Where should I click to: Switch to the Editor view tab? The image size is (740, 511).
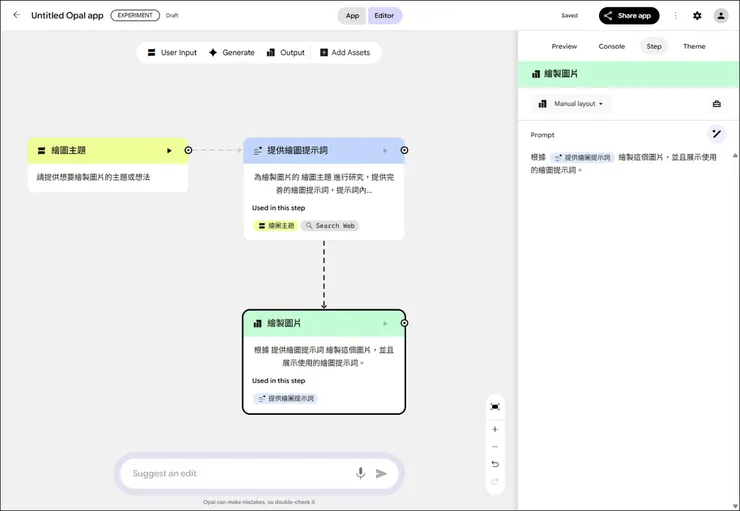(x=384, y=16)
